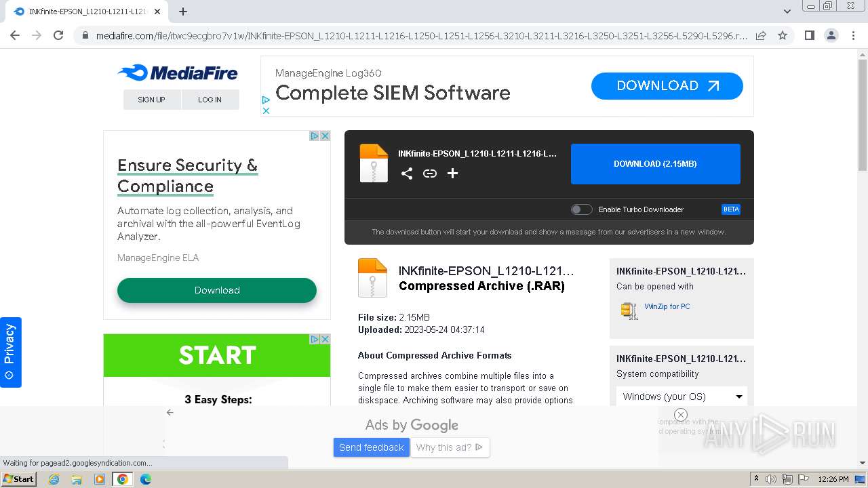The image size is (868, 488).
Task: Open AdChoices info on Log360 banner
Action: click(x=267, y=100)
